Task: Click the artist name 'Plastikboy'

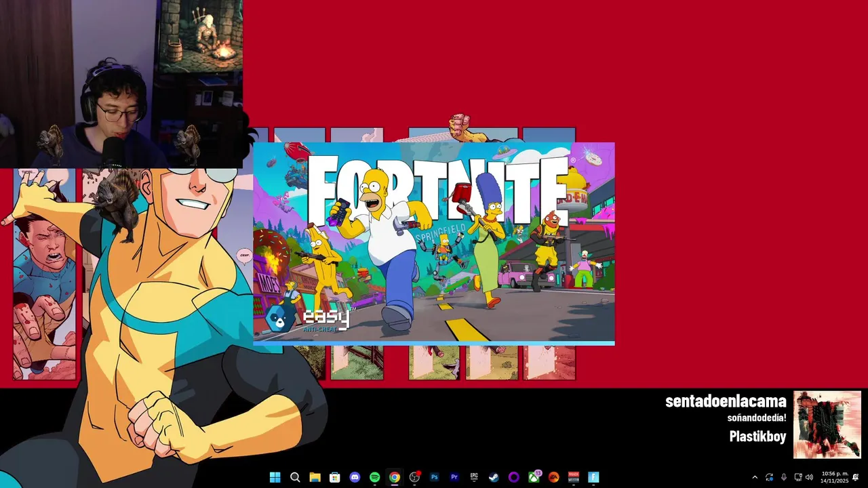Action: point(757,436)
